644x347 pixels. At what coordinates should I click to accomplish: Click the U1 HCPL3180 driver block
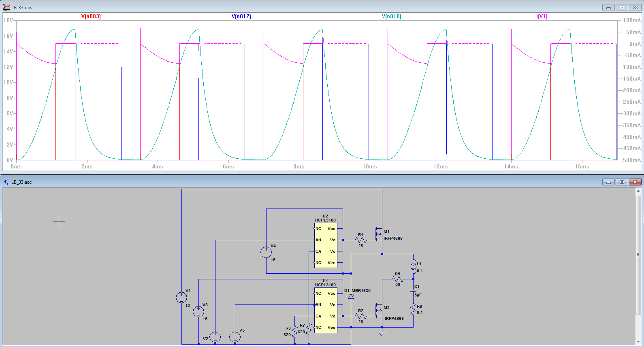click(326, 310)
